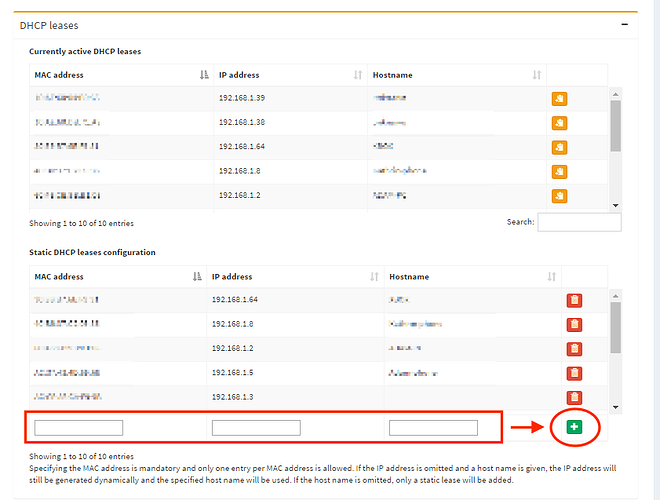Click the green add static lease button
This screenshot has height=500, width=660.
pyautogui.click(x=574, y=427)
